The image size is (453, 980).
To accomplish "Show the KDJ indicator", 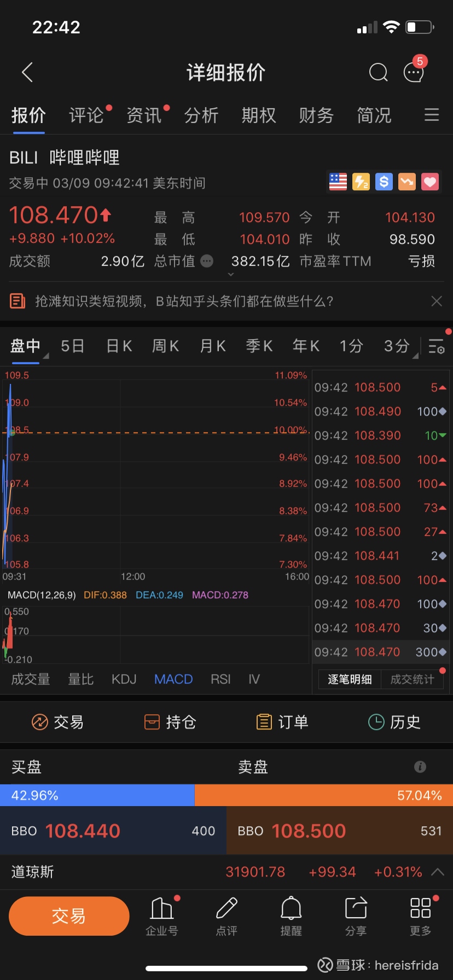I will pyautogui.click(x=124, y=679).
